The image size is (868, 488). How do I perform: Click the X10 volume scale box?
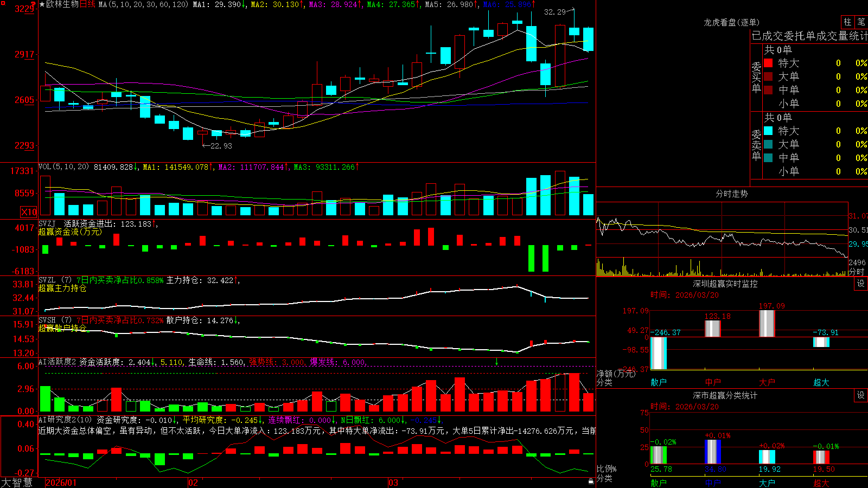tap(29, 212)
